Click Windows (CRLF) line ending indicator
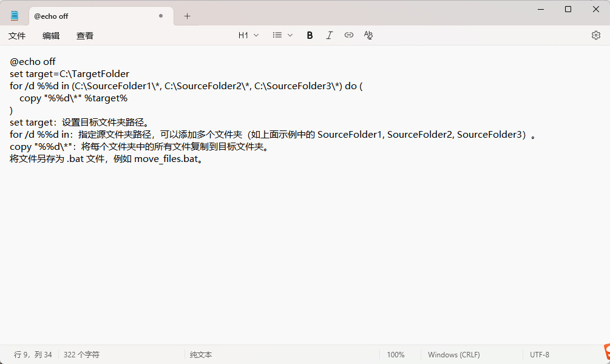 coord(453,354)
